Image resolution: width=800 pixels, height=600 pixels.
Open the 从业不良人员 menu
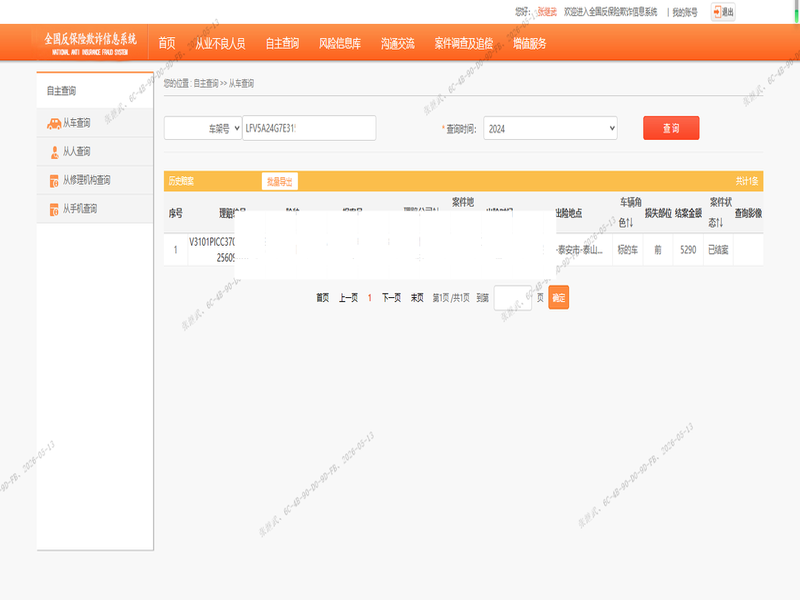point(220,43)
